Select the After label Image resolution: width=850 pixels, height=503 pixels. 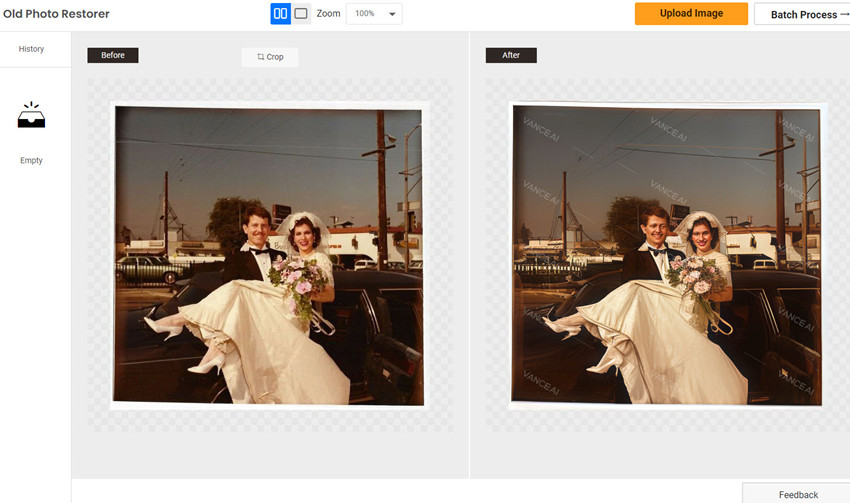tap(511, 55)
